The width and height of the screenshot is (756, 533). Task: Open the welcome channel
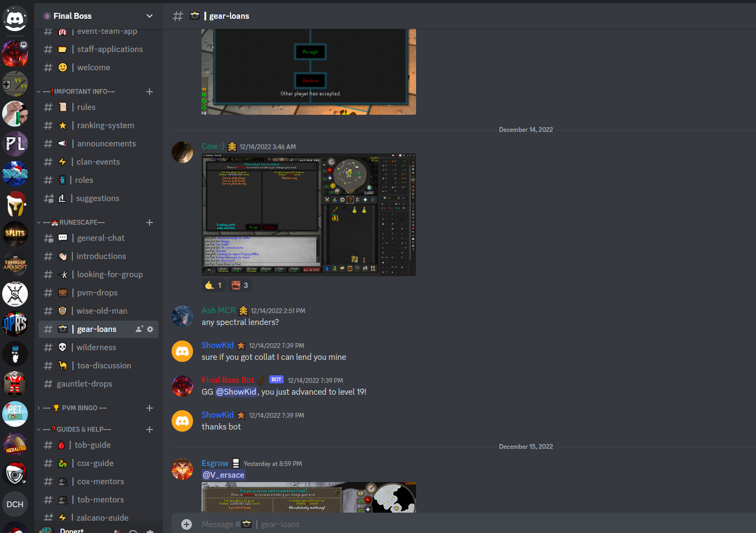click(99, 68)
